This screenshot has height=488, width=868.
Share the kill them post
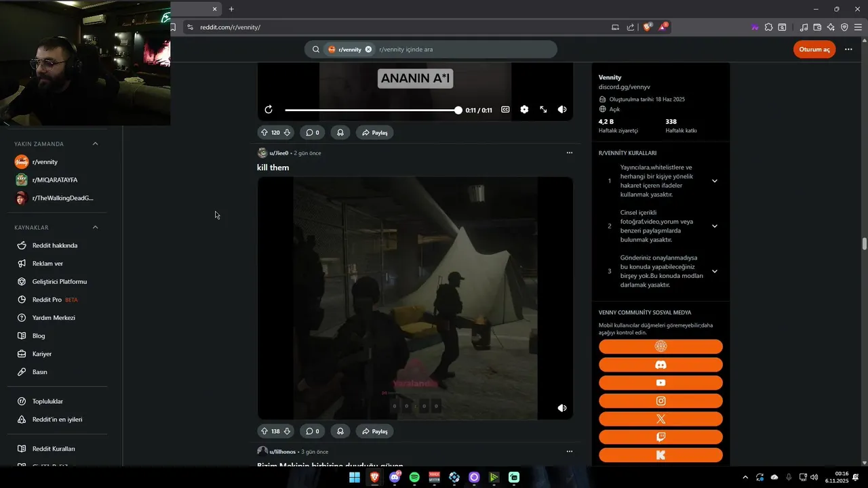(x=375, y=432)
